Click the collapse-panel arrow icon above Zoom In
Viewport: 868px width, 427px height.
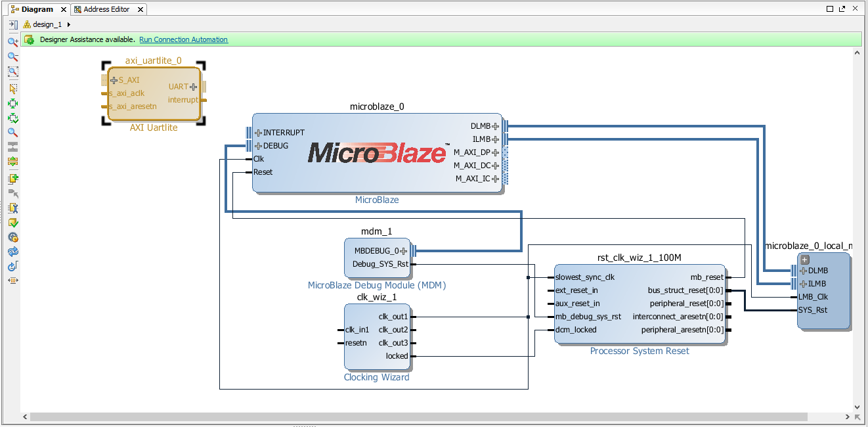(12, 25)
